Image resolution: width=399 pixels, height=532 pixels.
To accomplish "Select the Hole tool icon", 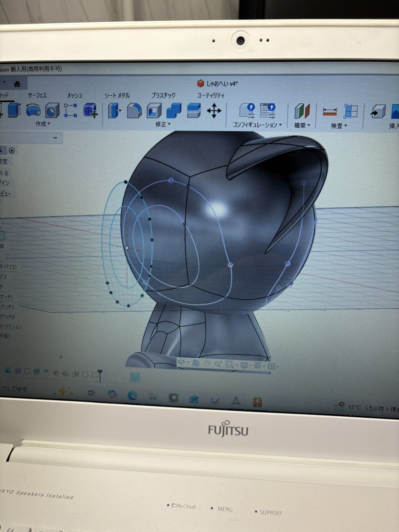I will pyautogui.click(x=52, y=110).
